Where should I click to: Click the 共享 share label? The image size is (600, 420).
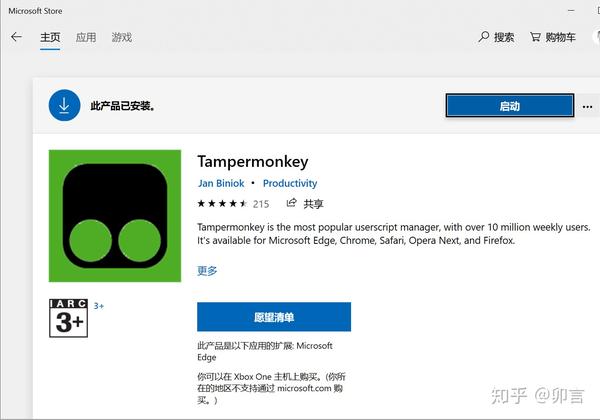313,204
